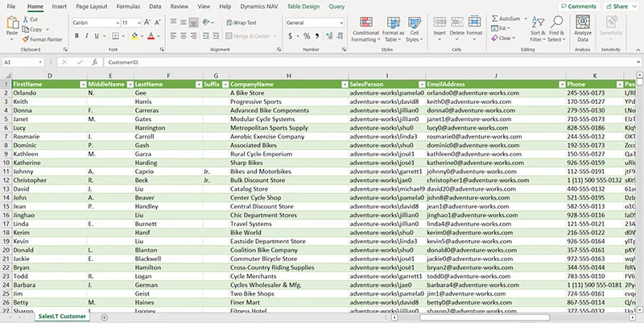This screenshot has height=323, width=644.
Task: Toggle Wrap Text
Action: click(x=242, y=23)
